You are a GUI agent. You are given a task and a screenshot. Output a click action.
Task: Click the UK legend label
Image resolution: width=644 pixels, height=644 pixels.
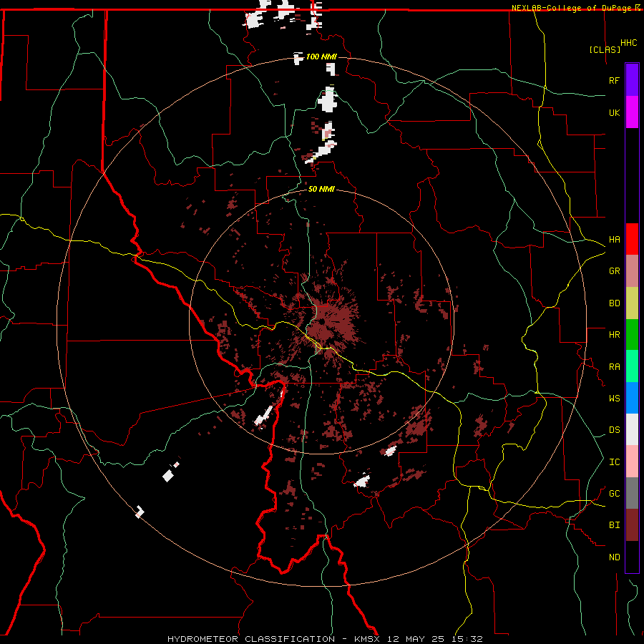[x=614, y=112]
